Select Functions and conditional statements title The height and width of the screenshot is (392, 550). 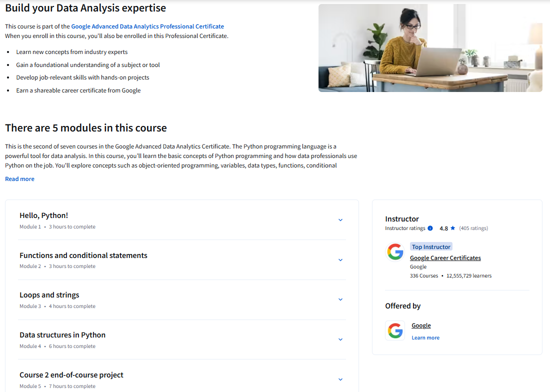coord(83,255)
